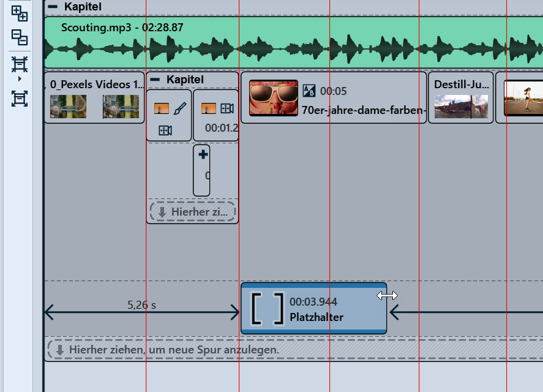Collapse the nested Kapitel chapter
543x392 pixels.
[155, 80]
